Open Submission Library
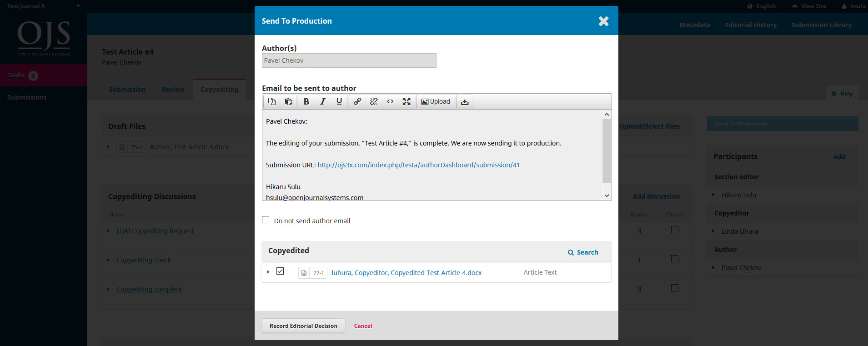The image size is (868, 346). [822, 25]
